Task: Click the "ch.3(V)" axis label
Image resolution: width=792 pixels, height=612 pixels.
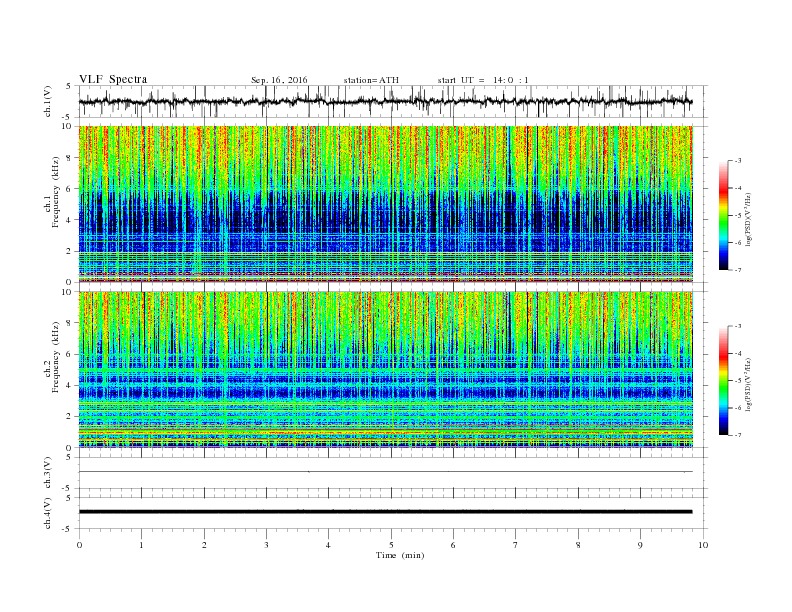Action: 48,473
